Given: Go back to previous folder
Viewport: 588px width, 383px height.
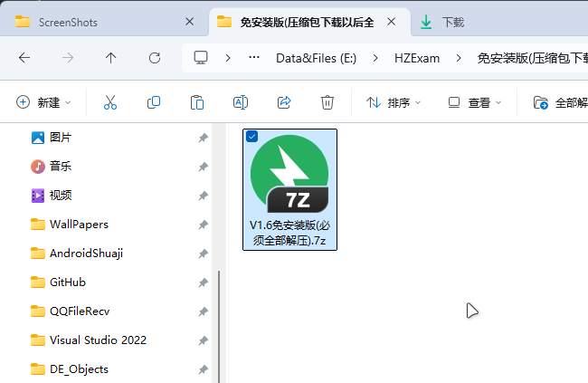Looking at the screenshot, I should click(x=24, y=58).
